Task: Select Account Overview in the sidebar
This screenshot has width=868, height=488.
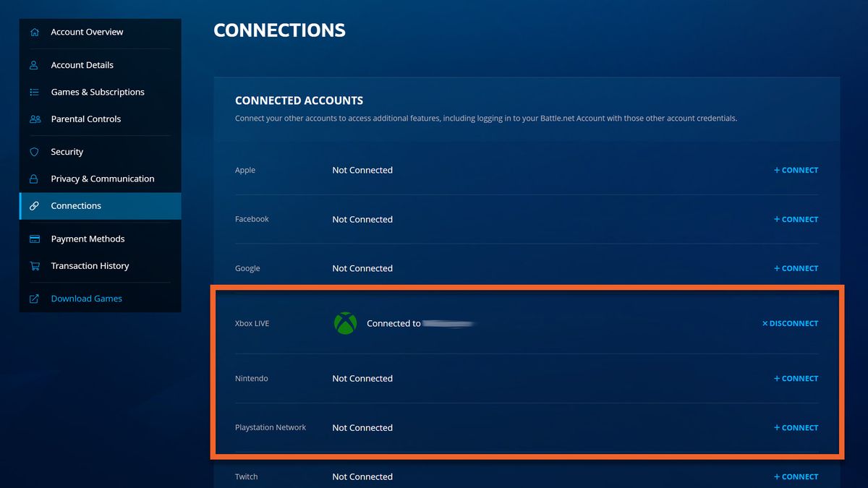Action: pyautogui.click(x=87, y=32)
